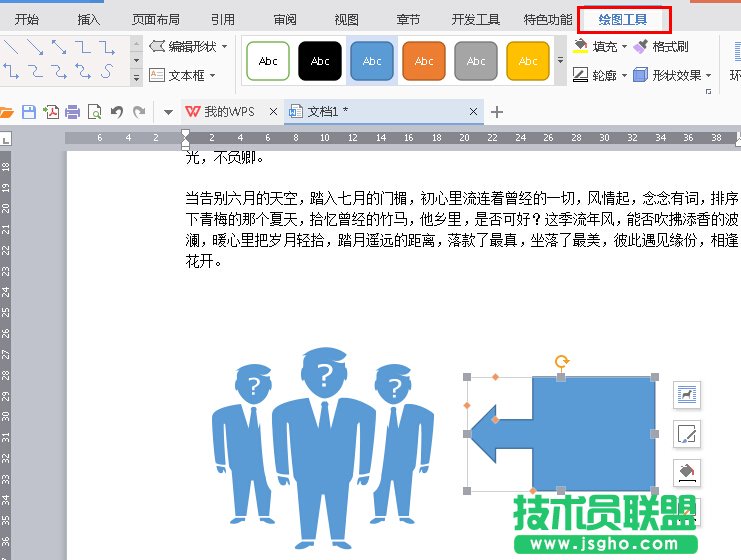Open a new document tab with plus
The height and width of the screenshot is (560, 741).
(497, 111)
